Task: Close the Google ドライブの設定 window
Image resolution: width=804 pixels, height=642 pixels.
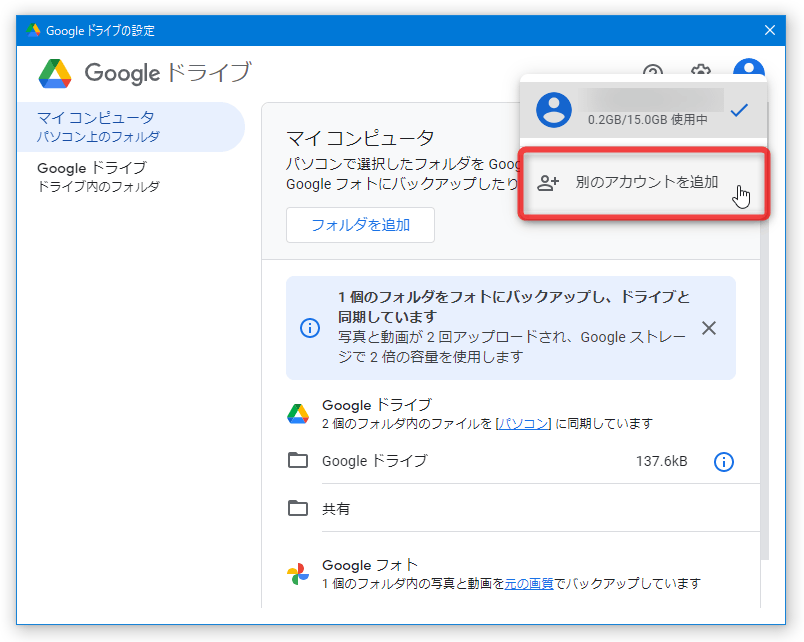Action: coord(770,30)
